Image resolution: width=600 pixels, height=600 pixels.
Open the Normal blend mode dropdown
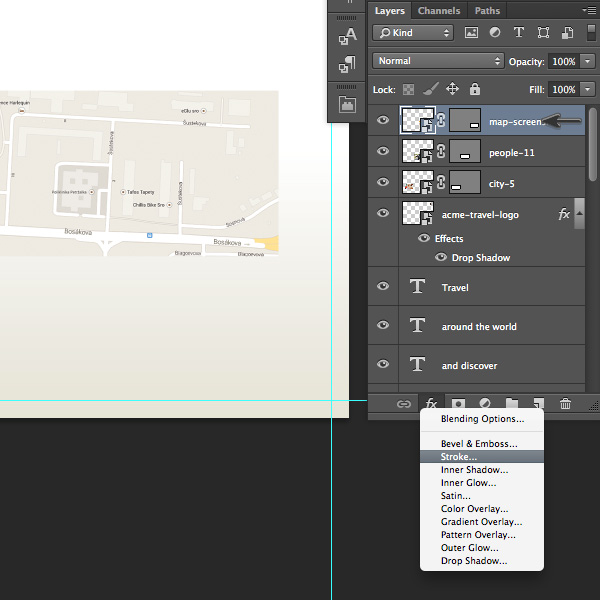[438, 61]
